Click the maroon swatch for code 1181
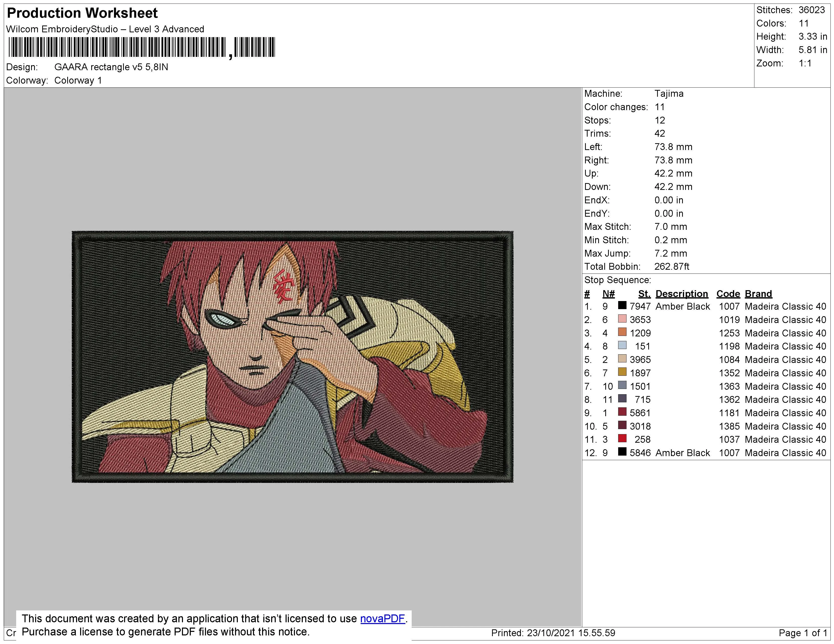 [622, 412]
